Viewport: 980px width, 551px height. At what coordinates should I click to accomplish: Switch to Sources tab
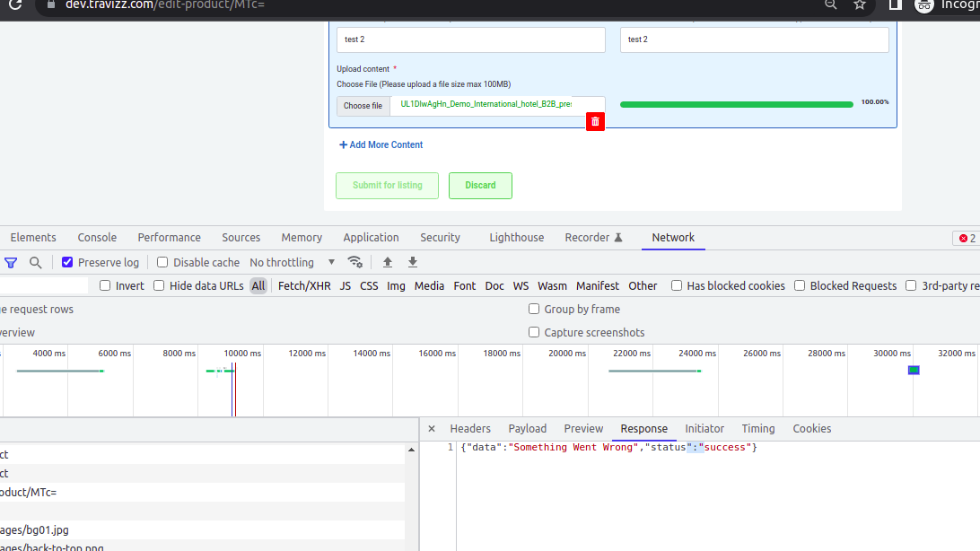(x=241, y=238)
